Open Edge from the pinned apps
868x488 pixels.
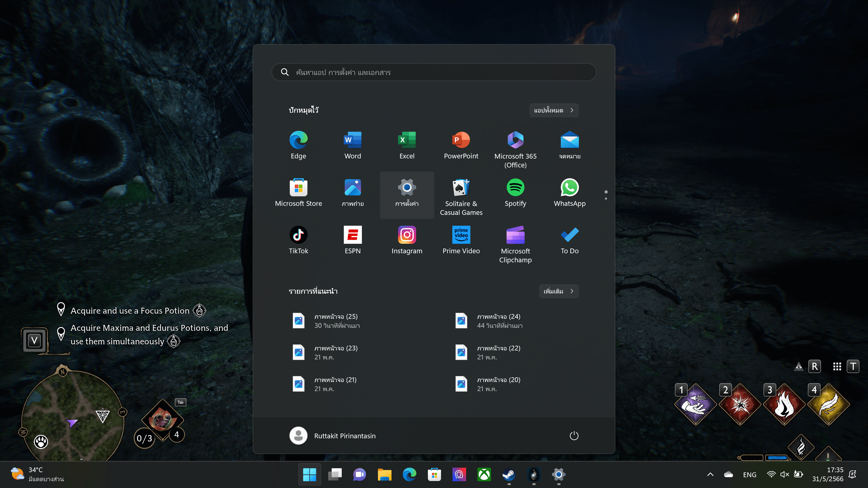(298, 145)
